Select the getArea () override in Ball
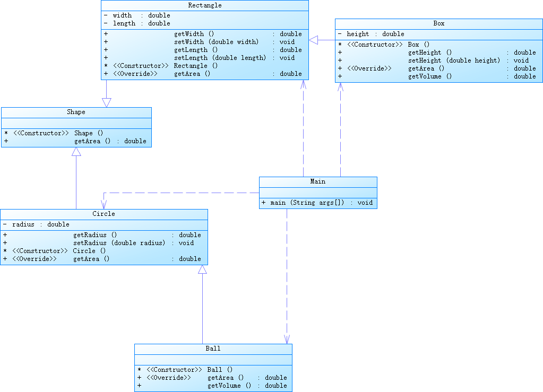Screen dimensions: 543x392 coord(212,378)
